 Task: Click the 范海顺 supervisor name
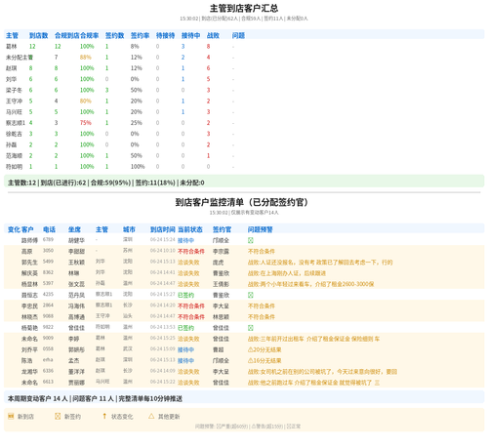coord(14,156)
